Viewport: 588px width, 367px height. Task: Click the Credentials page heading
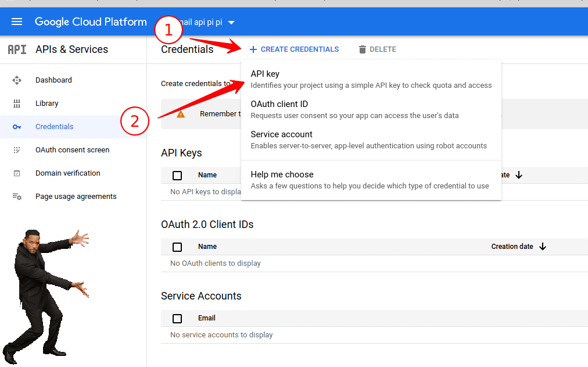pyautogui.click(x=187, y=49)
